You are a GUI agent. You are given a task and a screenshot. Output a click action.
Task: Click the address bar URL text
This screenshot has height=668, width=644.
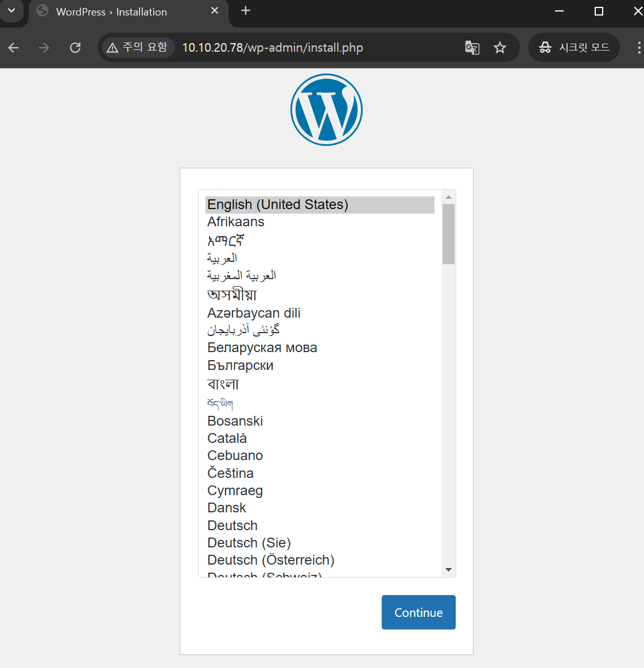(273, 48)
